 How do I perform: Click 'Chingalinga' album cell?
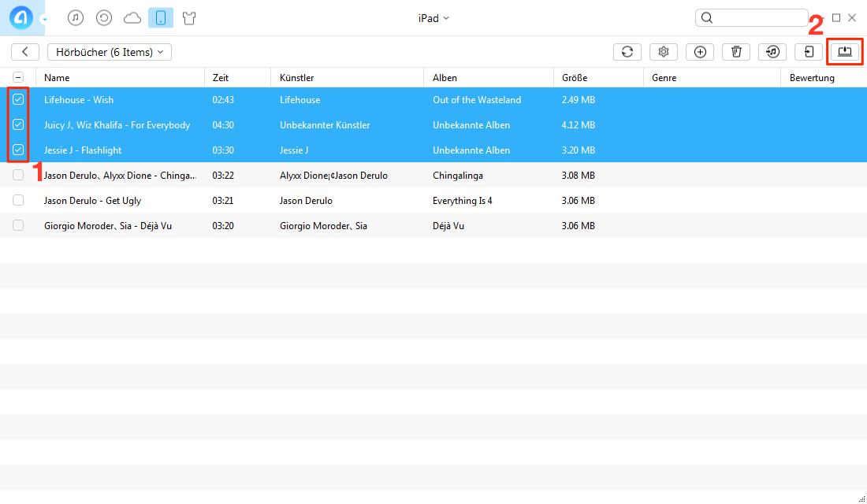click(x=458, y=175)
